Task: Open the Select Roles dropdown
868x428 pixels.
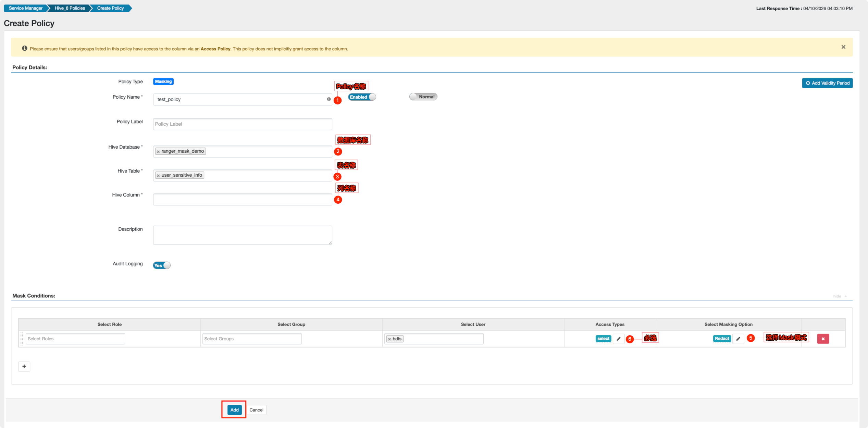Action: [x=75, y=339]
